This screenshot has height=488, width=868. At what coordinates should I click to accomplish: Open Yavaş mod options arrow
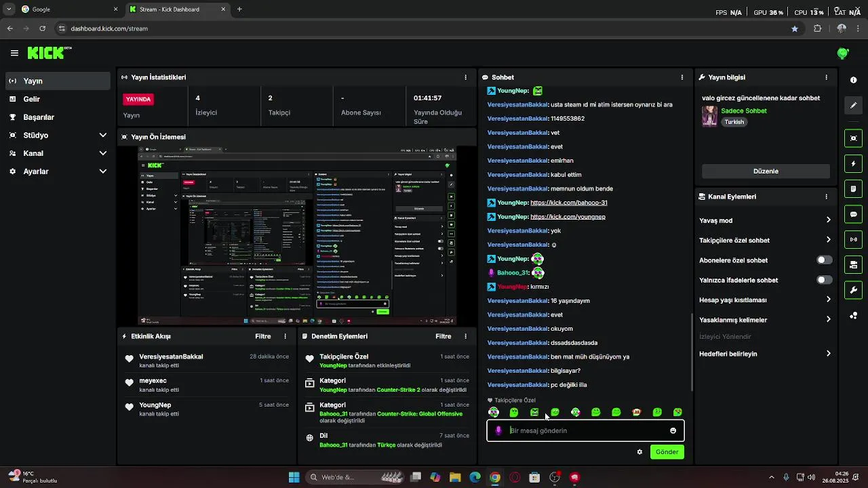click(x=828, y=220)
